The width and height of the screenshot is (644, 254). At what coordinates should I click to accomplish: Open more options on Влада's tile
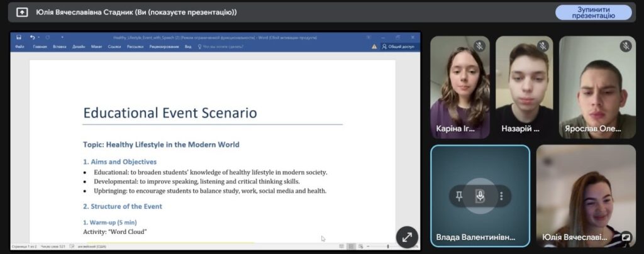click(x=501, y=196)
